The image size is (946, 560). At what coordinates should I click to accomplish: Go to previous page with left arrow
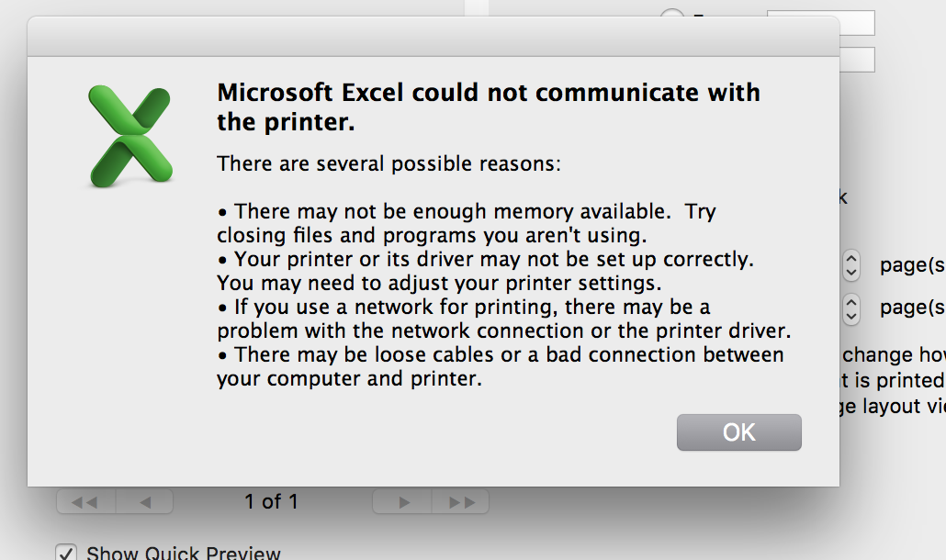tap(143, 502)
